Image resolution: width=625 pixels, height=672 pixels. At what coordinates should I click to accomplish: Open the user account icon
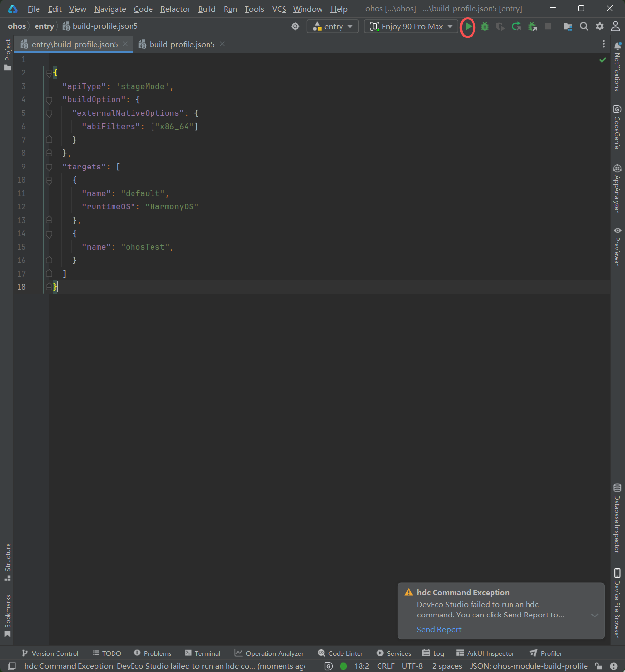point(616,26)
